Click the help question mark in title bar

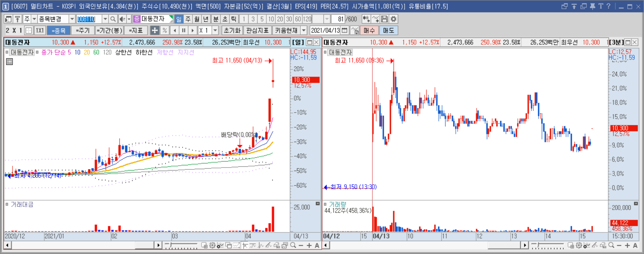609,6
